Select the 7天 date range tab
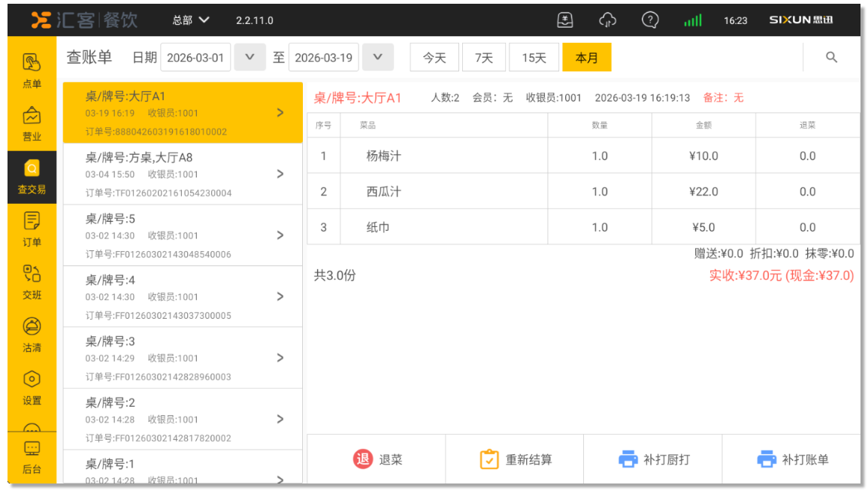868x491 pixels. (484, 57)
